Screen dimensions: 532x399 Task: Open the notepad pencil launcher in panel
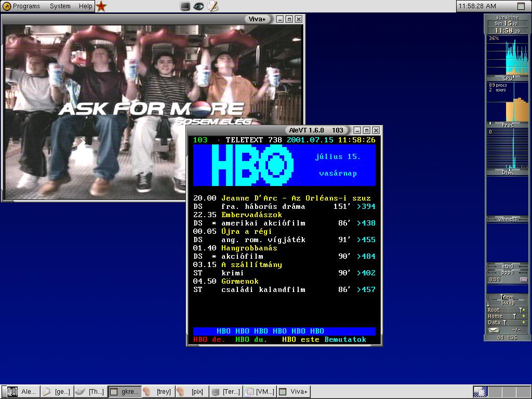tap(212, 6)
